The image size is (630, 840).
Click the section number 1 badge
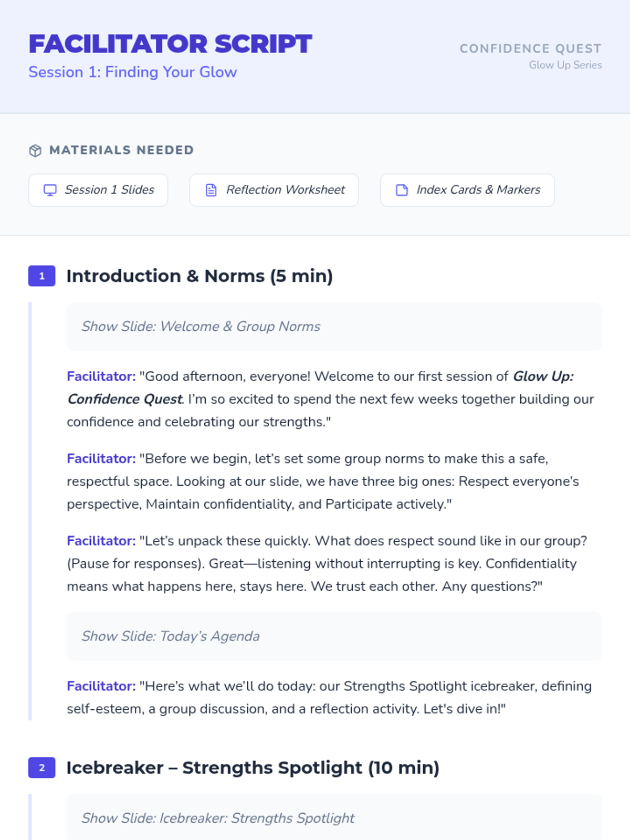pyautogui.click(x=42, y=276)
